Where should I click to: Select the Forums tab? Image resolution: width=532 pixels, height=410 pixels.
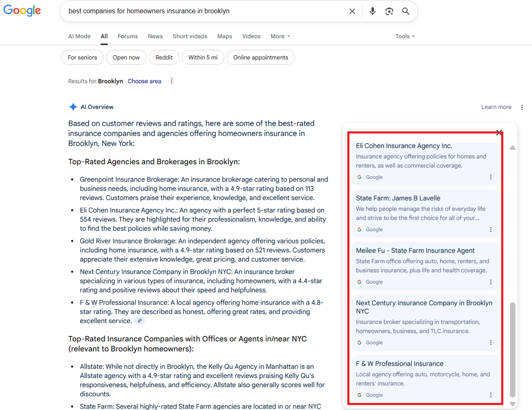click(128, 36)
